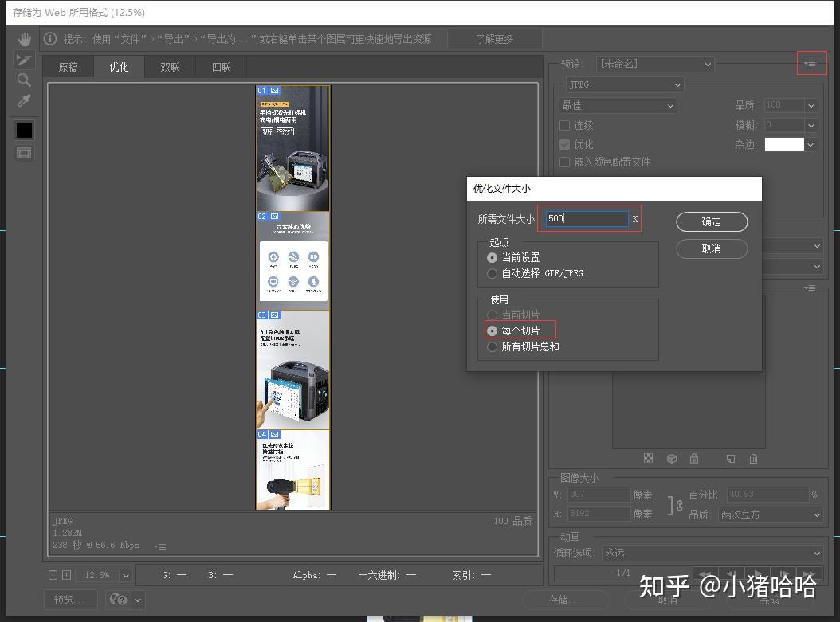The width and height of the screenshot is (840, 622).
Task: Open the 两次立方 resample quality dropdown
Action: pos(771,515)
